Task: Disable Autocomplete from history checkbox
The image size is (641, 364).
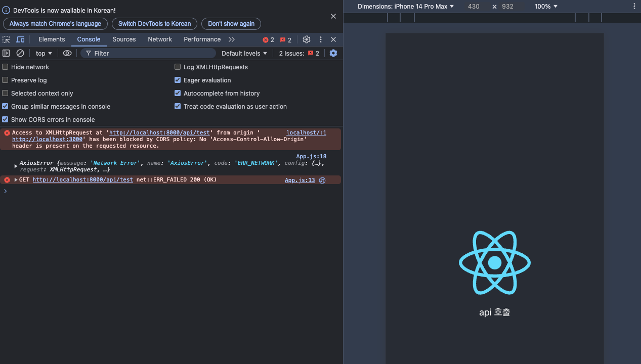Action: pos(178,93)
